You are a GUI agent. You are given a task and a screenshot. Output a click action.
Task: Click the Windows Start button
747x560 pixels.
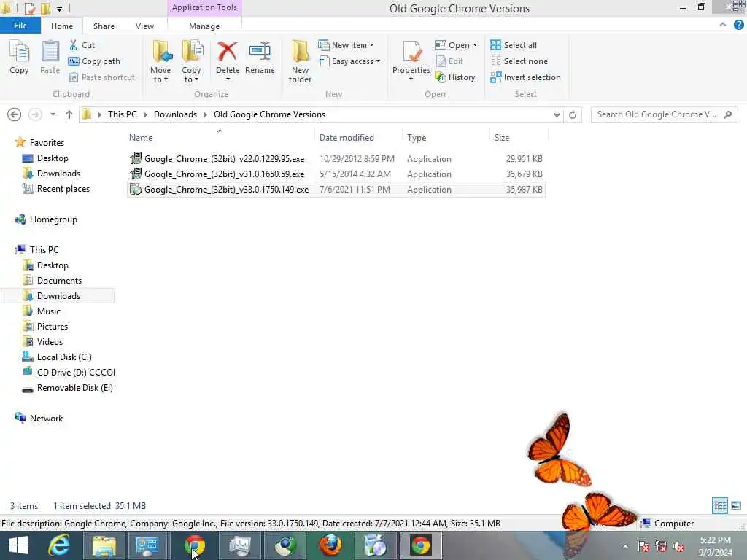(18, 545)
